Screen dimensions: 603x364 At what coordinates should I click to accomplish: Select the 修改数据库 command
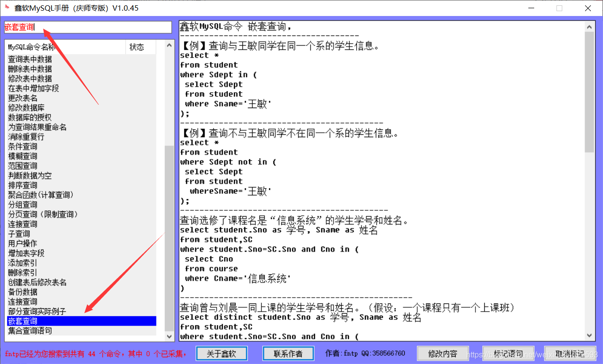(81, 108)
